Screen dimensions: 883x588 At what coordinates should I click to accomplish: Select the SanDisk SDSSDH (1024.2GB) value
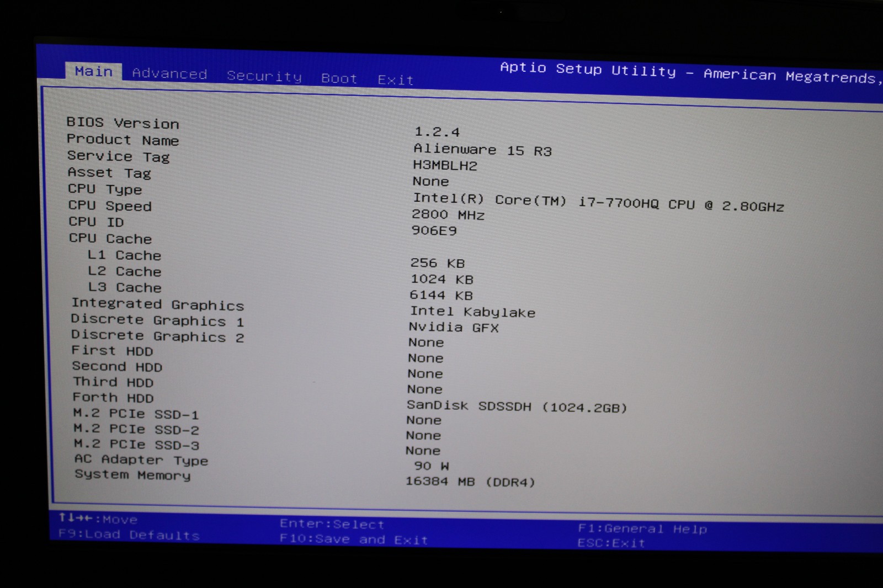pyautogui.click(x=517, y=407)
